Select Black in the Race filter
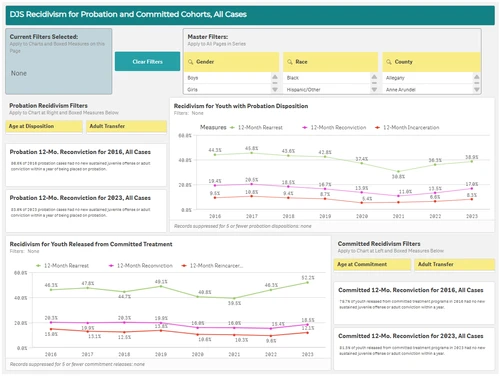500x376 pixels. pos(327,78)
